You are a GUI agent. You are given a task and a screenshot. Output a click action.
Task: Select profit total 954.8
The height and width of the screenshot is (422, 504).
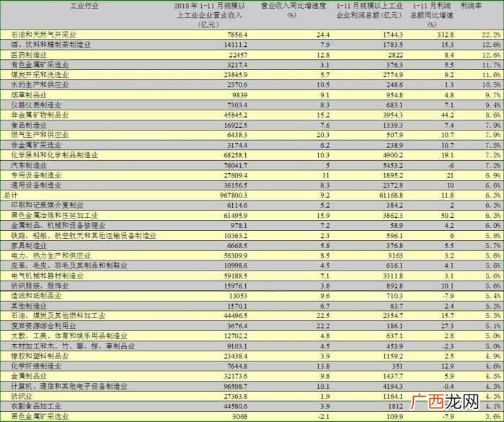tap(394, 95)
